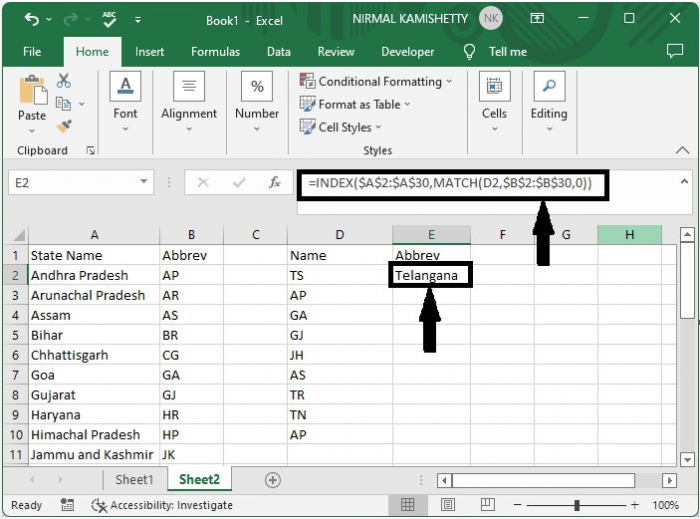
Task: Open the Number percent group button
Action: pyautogui.click(x=257, y=102)
